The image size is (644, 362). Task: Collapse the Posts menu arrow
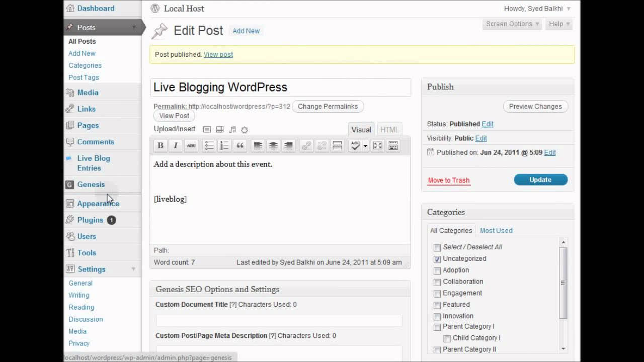pos(134,27)
